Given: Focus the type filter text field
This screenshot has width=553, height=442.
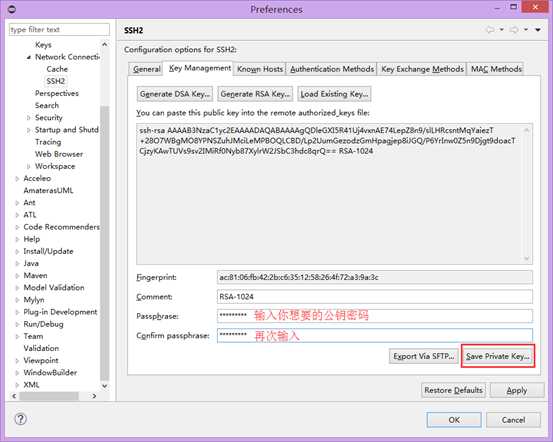Looking at the screenshot, I should 59,30.
